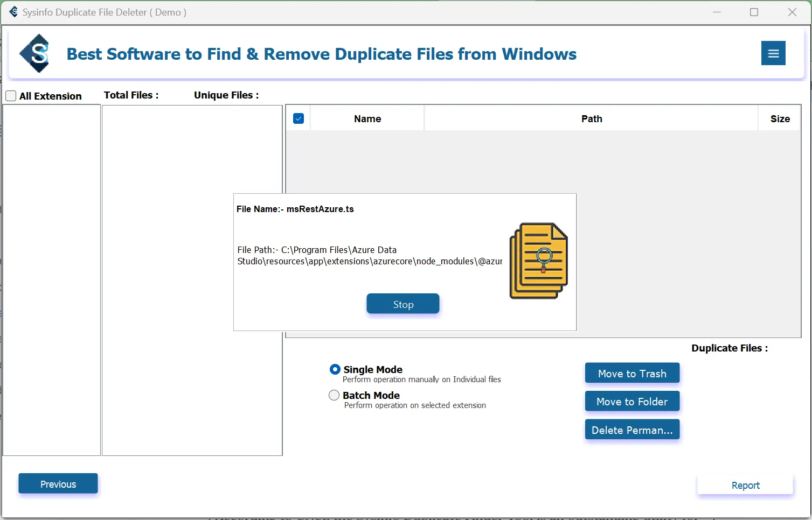Click the Move to Trash button
The width and height of the screenshot is (812, 520).
[x=631, y=374]
